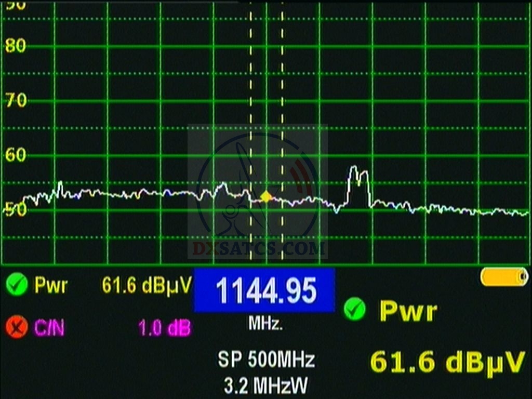
Task: Select the yellow diamond marker on the trace
Action: pyautogui.click(x=266, y=196)
